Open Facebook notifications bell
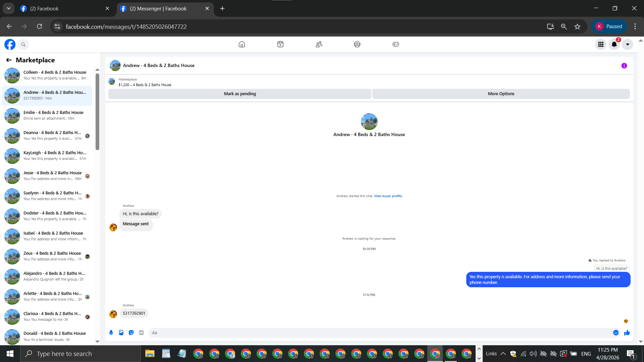644x362 pixels. 614,44
